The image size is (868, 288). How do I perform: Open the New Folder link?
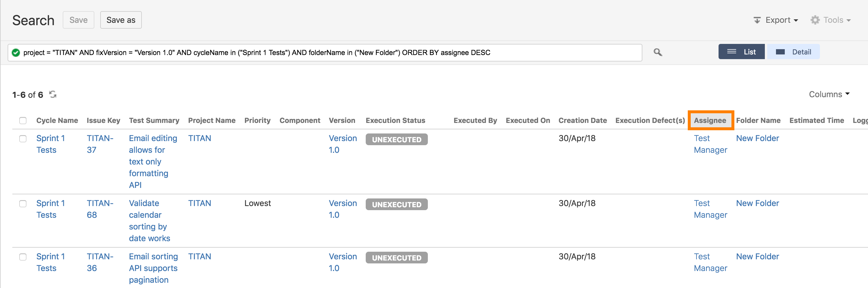(758, 138)
